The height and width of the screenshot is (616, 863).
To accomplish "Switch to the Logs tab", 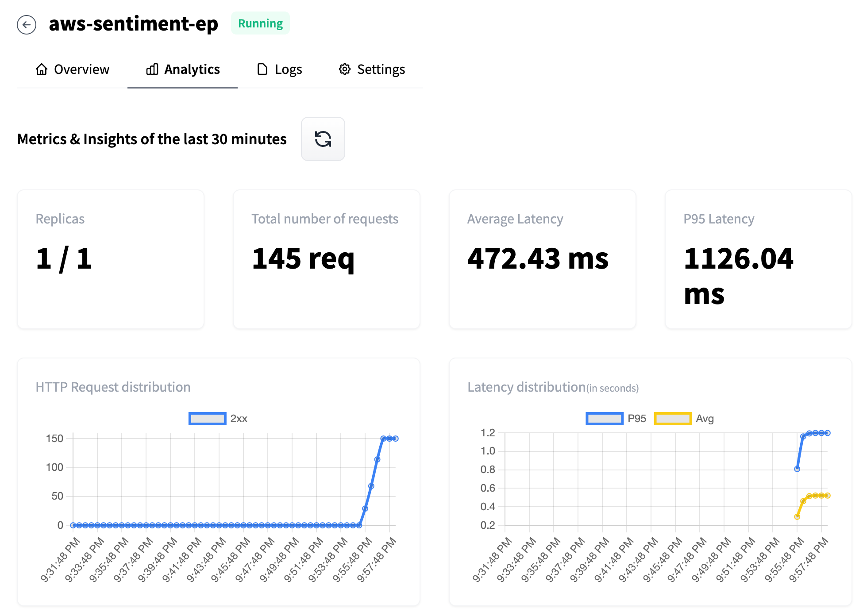I will pos(288,69).
